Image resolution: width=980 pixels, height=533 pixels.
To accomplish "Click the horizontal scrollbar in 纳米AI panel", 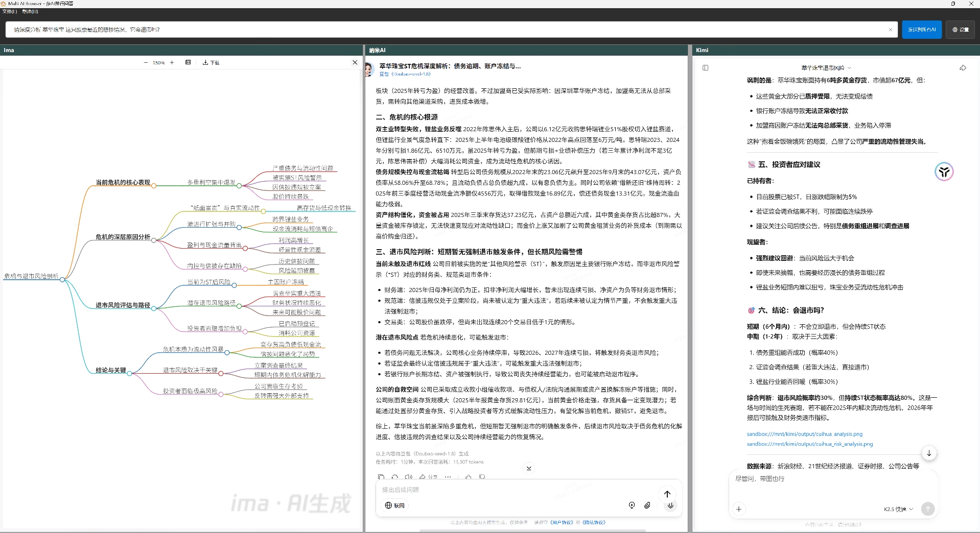I will 533,530.
